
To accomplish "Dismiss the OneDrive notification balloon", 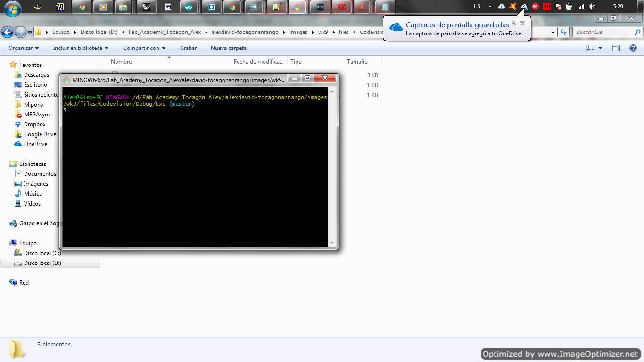I will [x=522, y=23].
